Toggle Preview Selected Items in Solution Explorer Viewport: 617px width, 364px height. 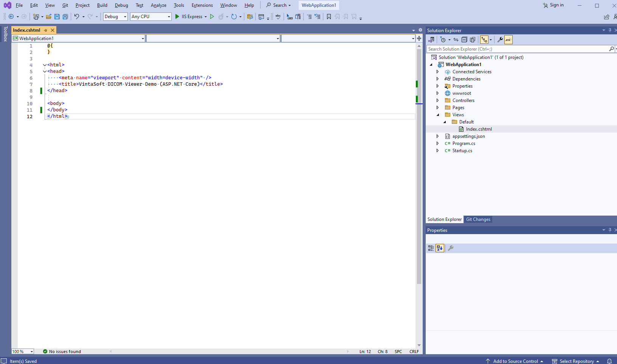coord(508,40)
